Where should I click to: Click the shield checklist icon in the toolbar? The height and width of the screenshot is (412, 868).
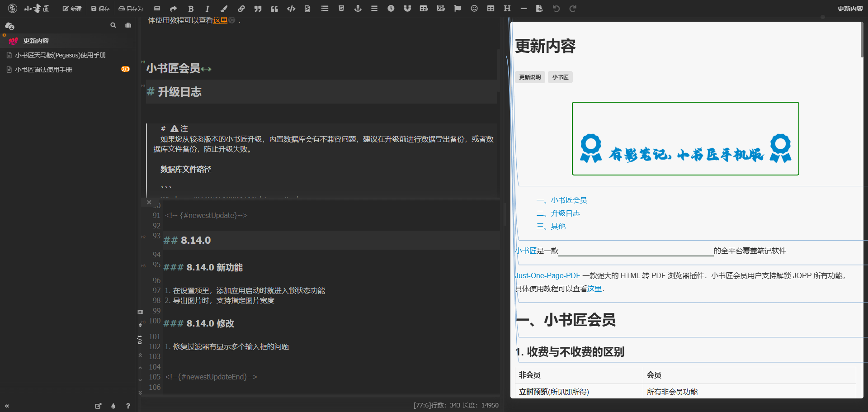pyautogui.click(x=341, y=9)
